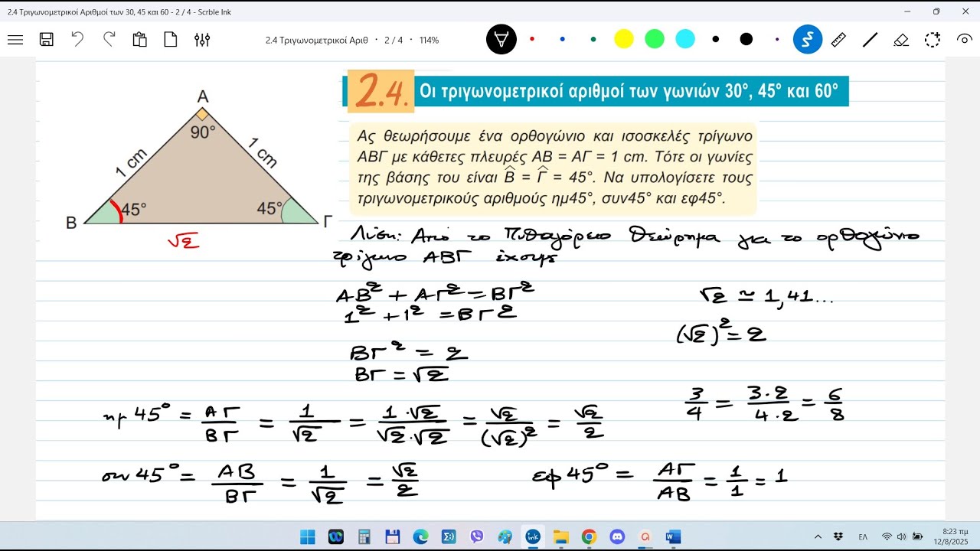Image resolution: width=980 pixels, height=551 pixels.
Task: Open Dropbox in the system tray
Action: [838, 536]
